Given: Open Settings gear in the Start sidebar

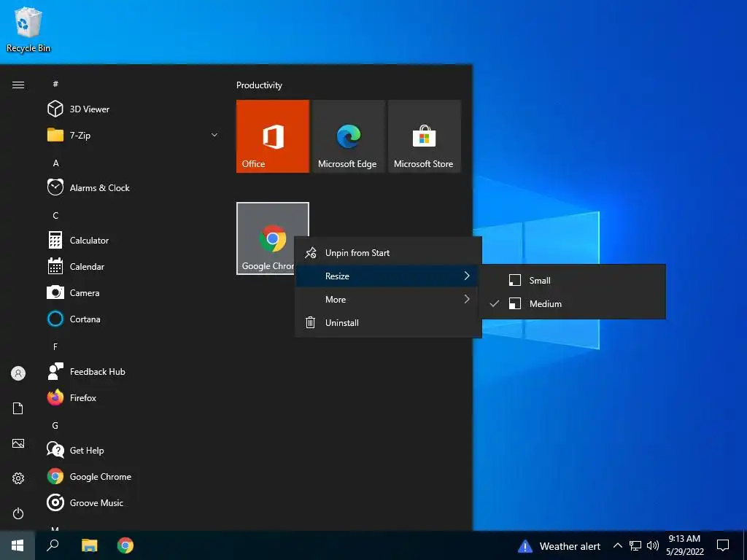Looking at the screenshot, I should pyautogui.click(x=18, y=478).
